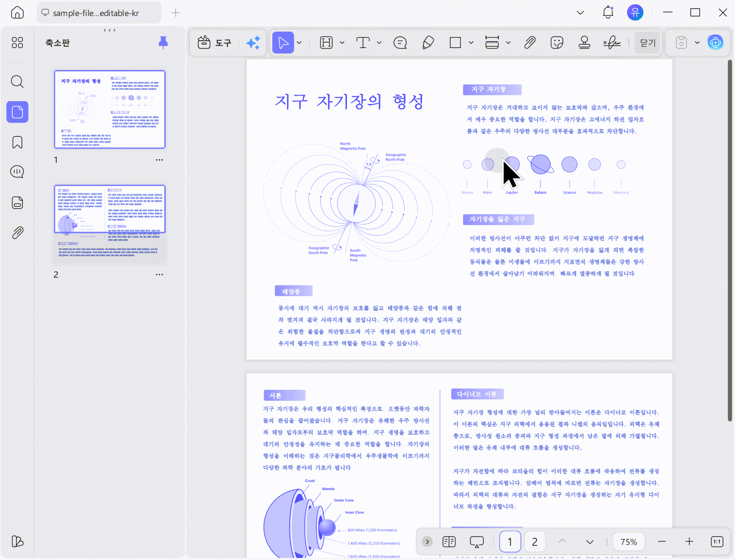Viewport: 735px width, 560px height.
Task: Go to the Home icon
Action: (17, 12)
